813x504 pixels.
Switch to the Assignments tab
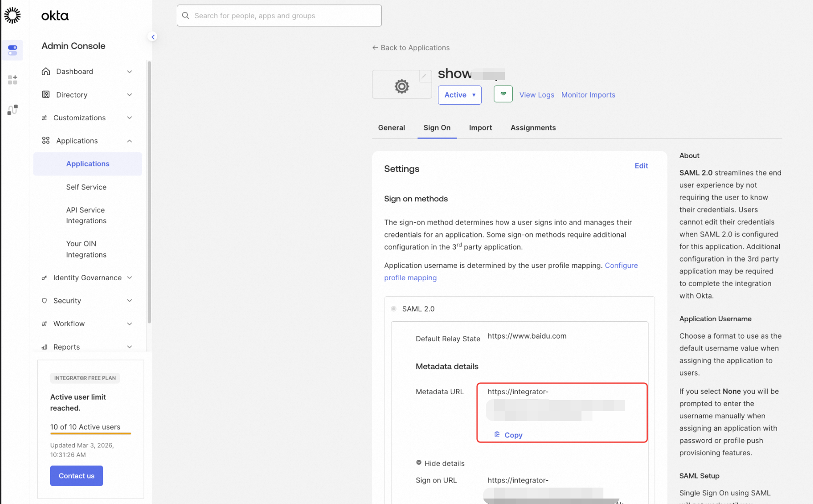coord(533,128)
